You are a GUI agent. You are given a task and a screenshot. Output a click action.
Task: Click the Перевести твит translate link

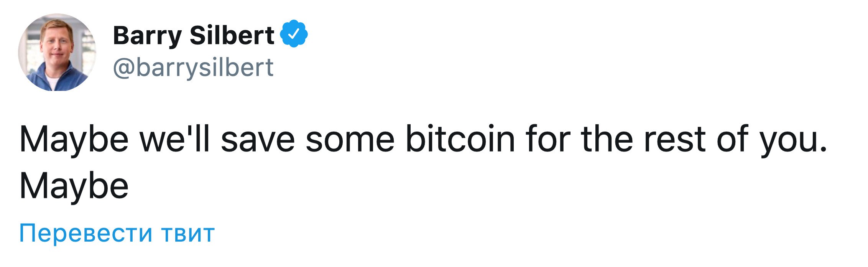pyautogui.click(x=117, y=233)
